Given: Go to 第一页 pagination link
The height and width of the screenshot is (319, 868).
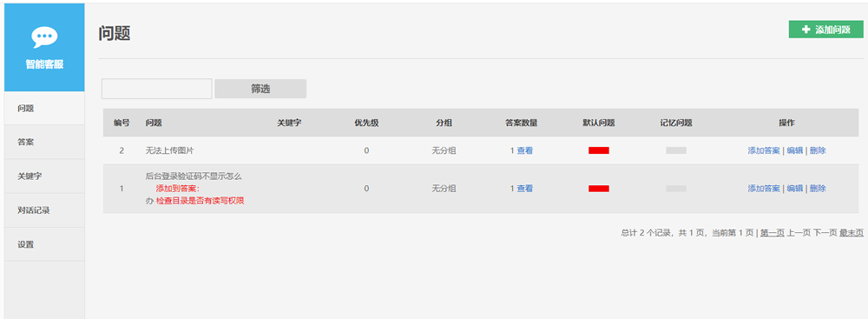Looking at the screenshot, I should tap(773, 233).
